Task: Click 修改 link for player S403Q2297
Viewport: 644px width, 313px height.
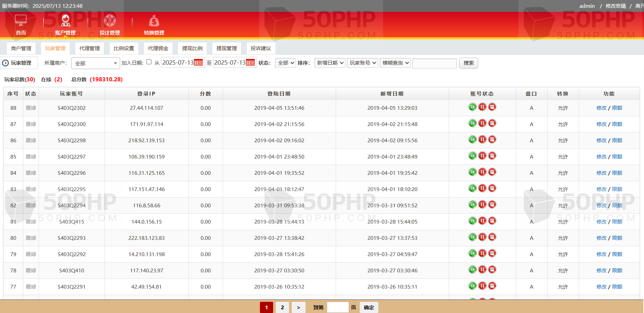Action: point(601,157)
